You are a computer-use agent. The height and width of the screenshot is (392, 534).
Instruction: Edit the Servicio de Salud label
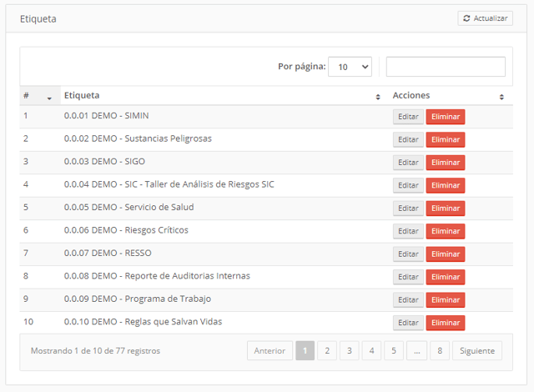[408, 209]
